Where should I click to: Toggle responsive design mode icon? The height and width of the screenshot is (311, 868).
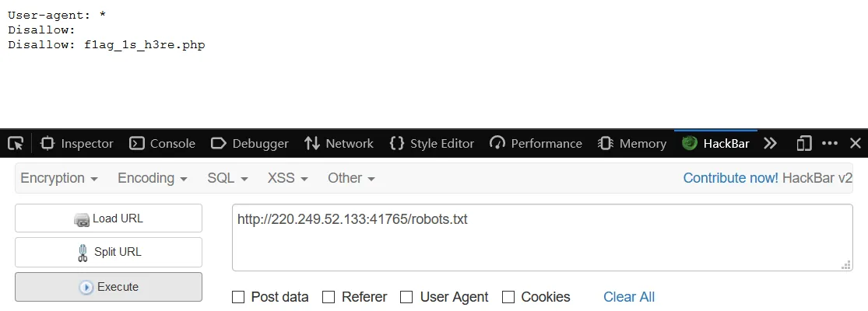point(803,144)
